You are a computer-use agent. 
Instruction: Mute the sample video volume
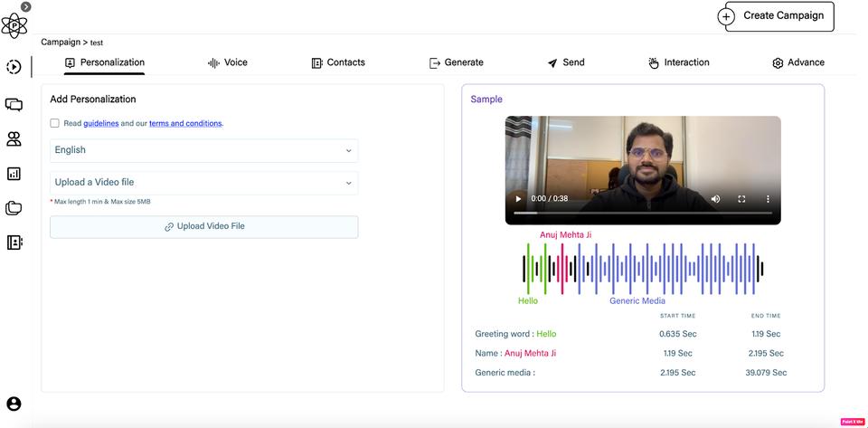pyautogui.click(x=715, y=199)
